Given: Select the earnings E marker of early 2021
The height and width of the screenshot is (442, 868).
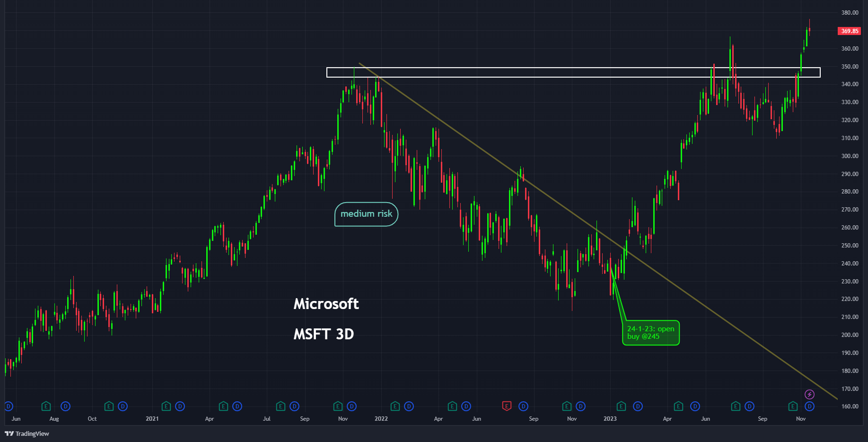Looking at the screenshot, I should pyautogui.click(x=166, y=406).
